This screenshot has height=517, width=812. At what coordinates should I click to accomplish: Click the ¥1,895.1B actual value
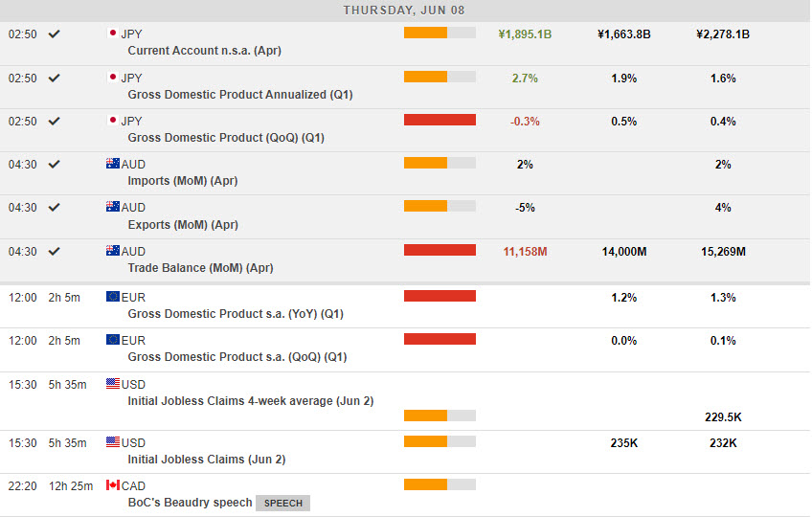pyautogui.click(x=525, y=34)
